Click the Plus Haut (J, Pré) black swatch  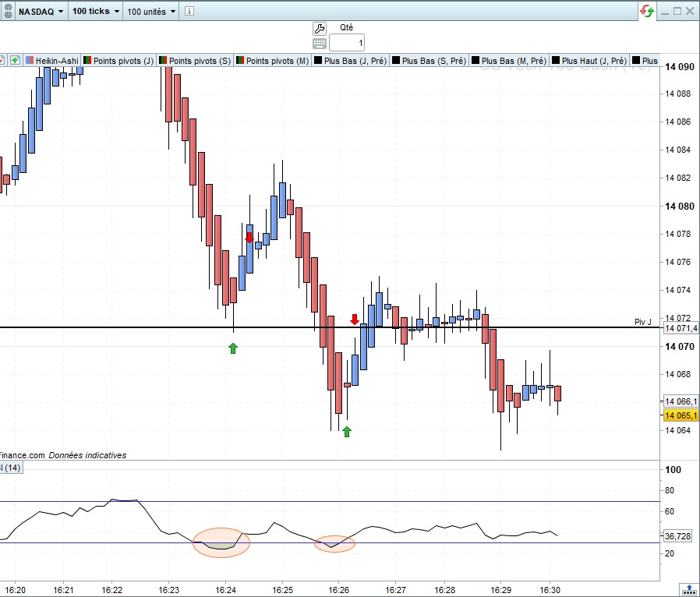click(556, 60)
